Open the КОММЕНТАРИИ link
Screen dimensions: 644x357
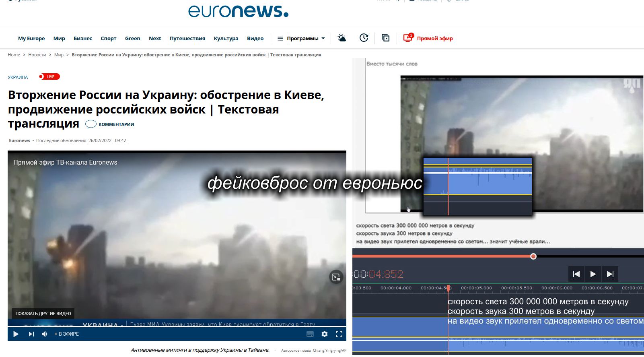tap(116, 124)
